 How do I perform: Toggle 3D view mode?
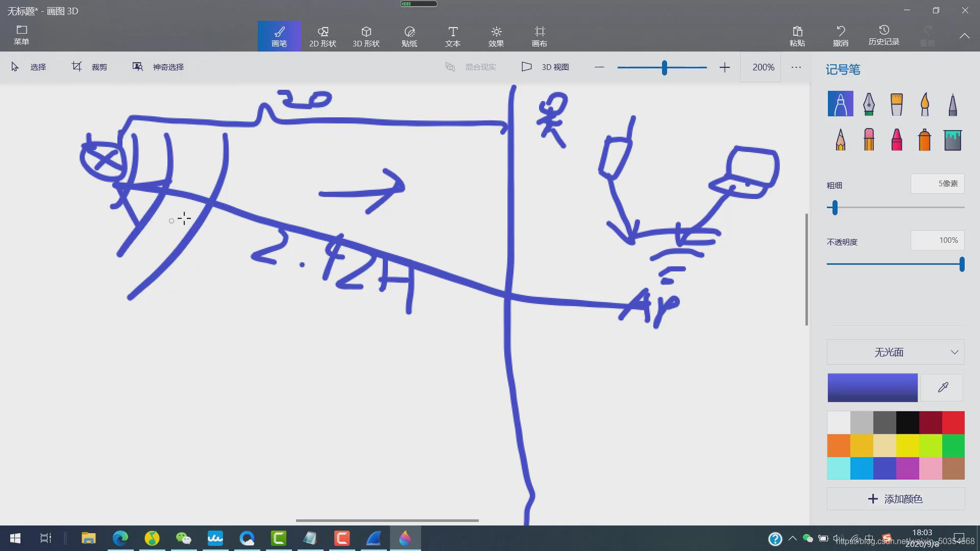click(x=545, y=67)
